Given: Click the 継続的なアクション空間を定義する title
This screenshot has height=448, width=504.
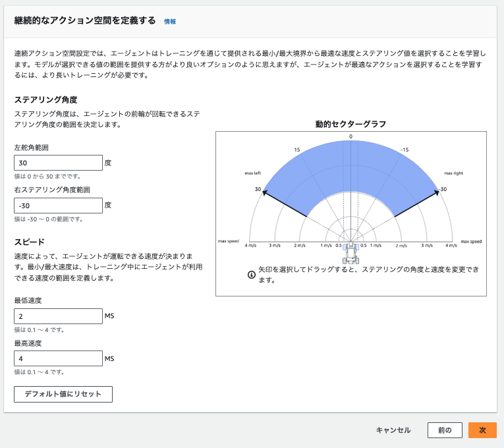Looking at the screenshot, I should point(85,20).
